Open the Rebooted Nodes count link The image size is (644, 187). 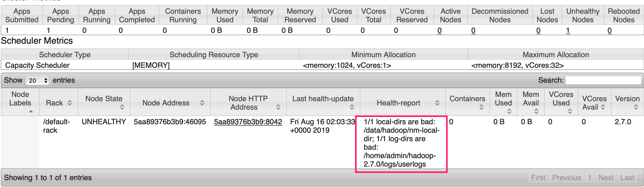[x=610, y=30]
